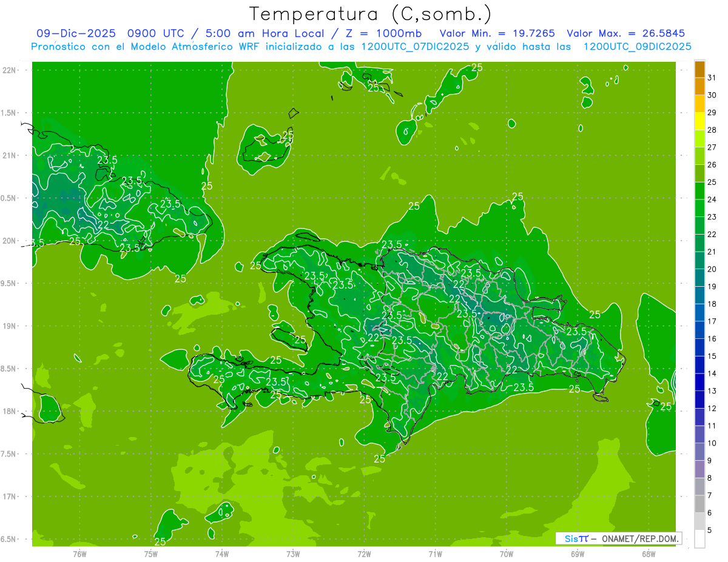Click the '22N' latitude axis label
This screenshot has width=728, height=562.
[10, 70]
